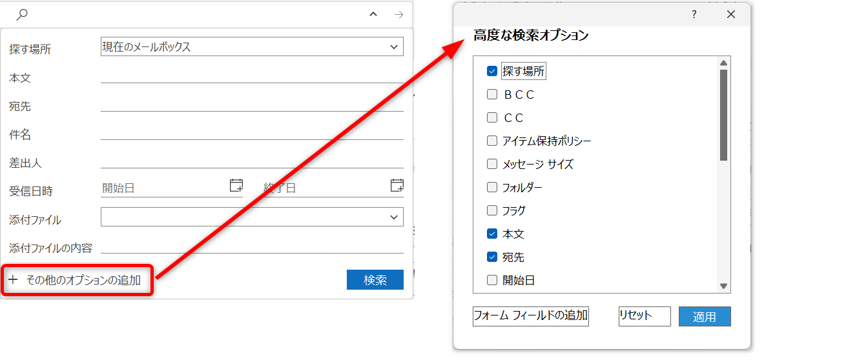Click the リセット button
868x360 pixels.
[645, 316]
